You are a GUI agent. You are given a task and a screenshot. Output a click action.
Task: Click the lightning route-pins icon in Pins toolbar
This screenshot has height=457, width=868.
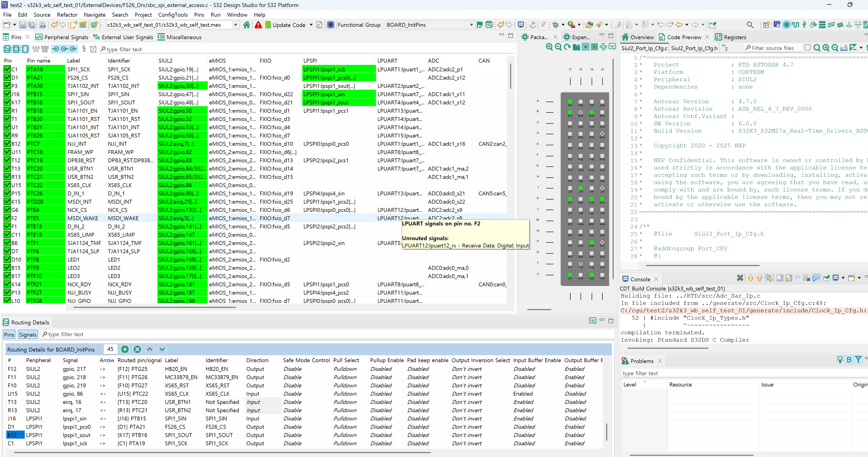(83, 49)
